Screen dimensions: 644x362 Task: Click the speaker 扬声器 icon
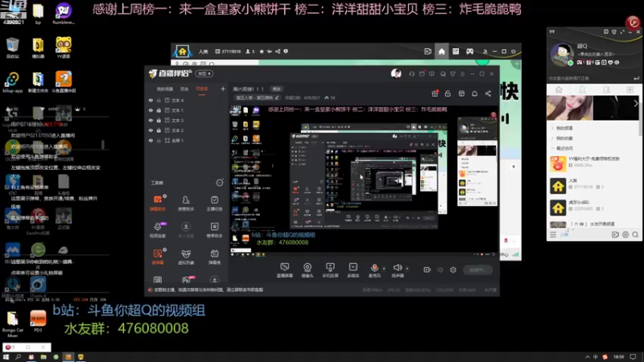point(397,268)
